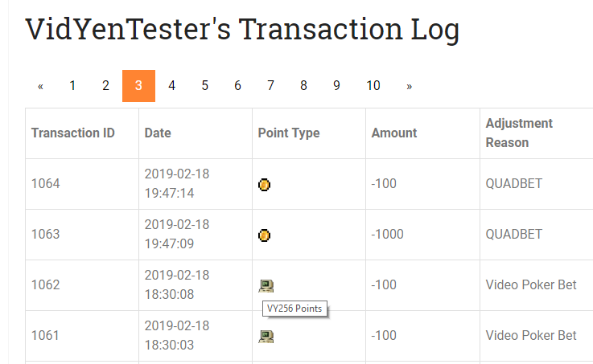The height and width of the screenshot is (364, 593).
Task: Jump to page 5 in pagination
Action: 204,86
